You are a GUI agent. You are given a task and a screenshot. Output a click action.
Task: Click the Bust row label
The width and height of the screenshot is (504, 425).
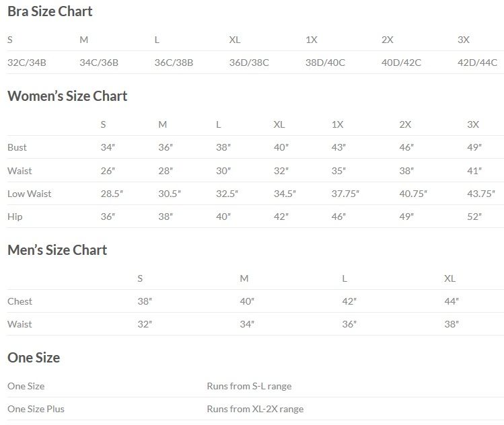tap(17, 147)
